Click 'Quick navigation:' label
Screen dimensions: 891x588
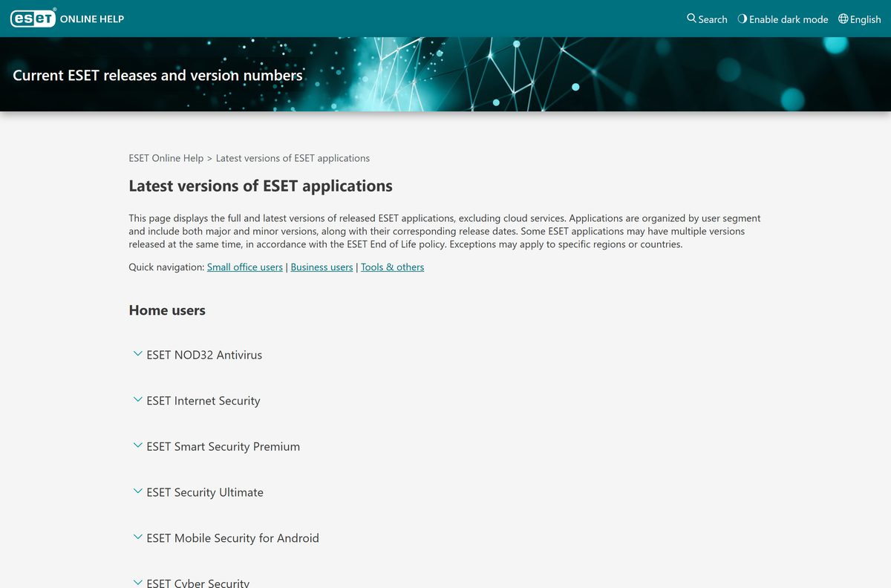pos(166,267)
